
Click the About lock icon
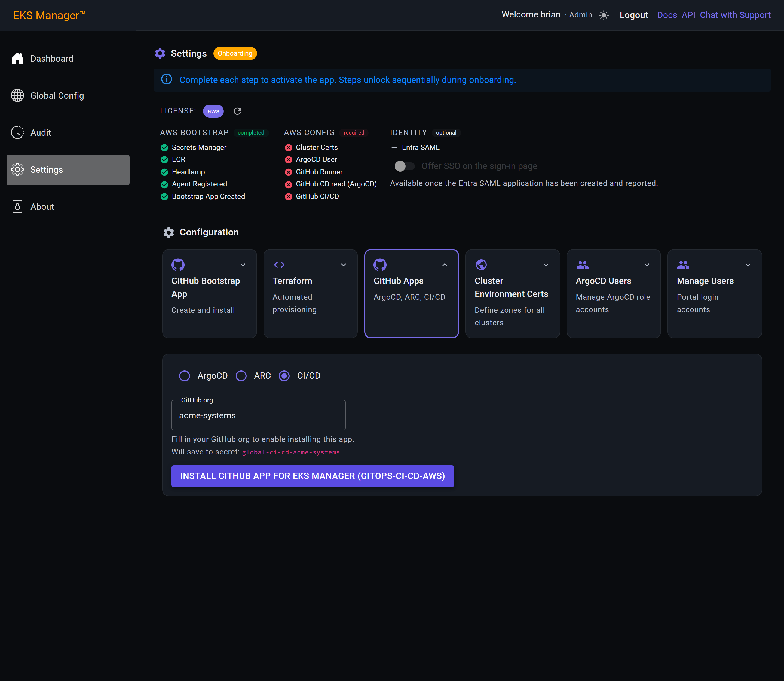coord(17,207)
